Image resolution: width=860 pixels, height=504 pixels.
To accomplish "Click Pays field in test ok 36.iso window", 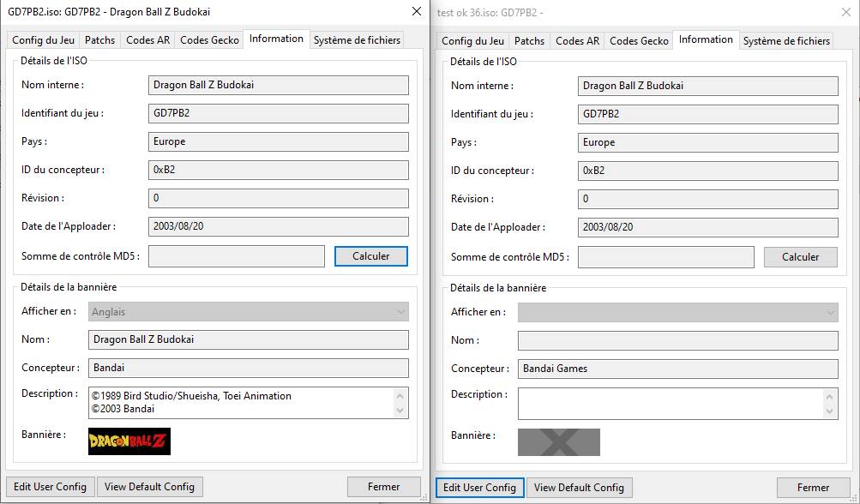I will 707,142.
